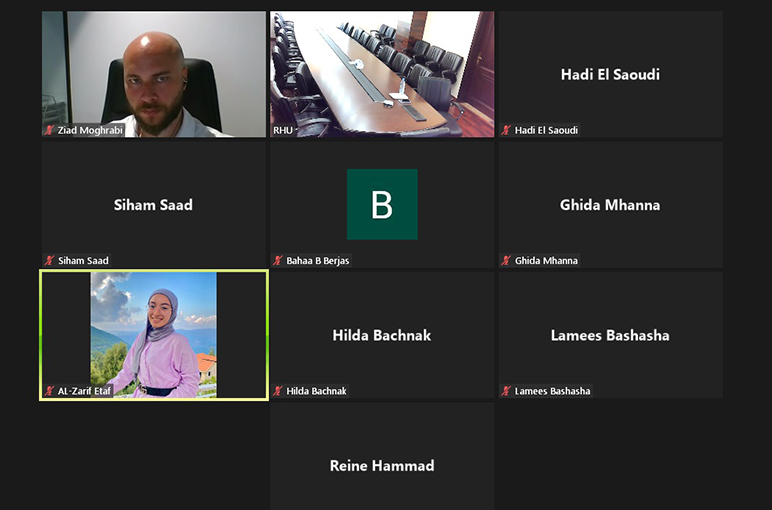
Task: Click Bahaa B Berjas muted mic icon
Action: click(278, 260)
